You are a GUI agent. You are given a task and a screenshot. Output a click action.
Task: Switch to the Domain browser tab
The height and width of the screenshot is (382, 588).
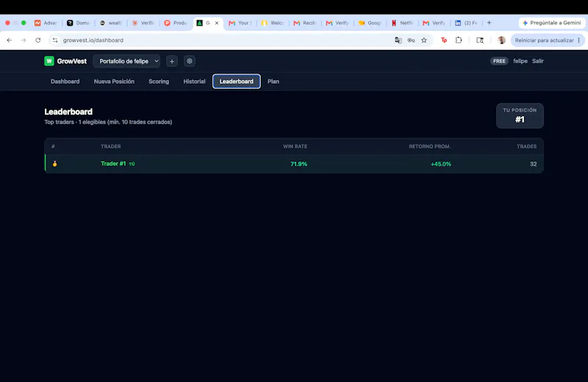click(x=79, y=23)
